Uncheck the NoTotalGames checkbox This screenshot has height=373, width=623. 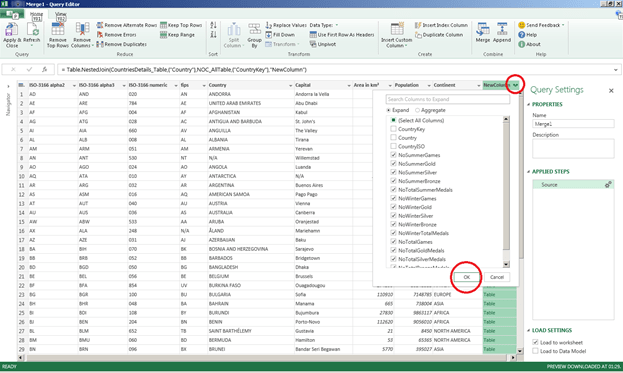point(393,242)
